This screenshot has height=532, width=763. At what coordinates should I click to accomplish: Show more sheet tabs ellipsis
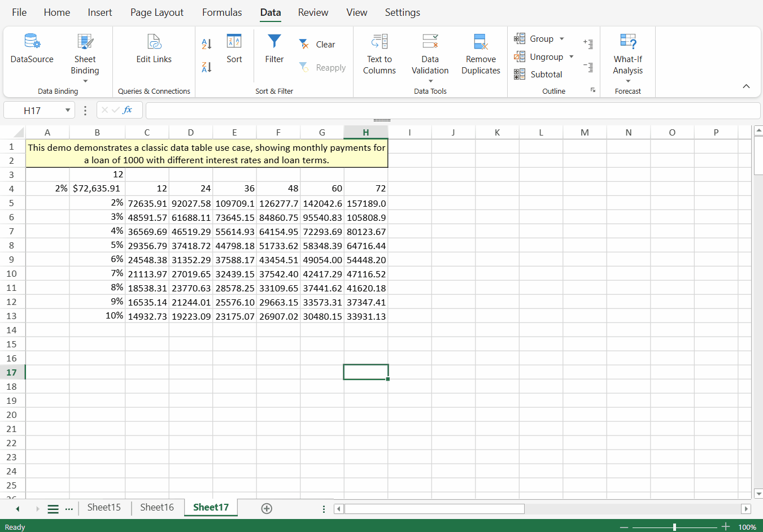point(69,509)
